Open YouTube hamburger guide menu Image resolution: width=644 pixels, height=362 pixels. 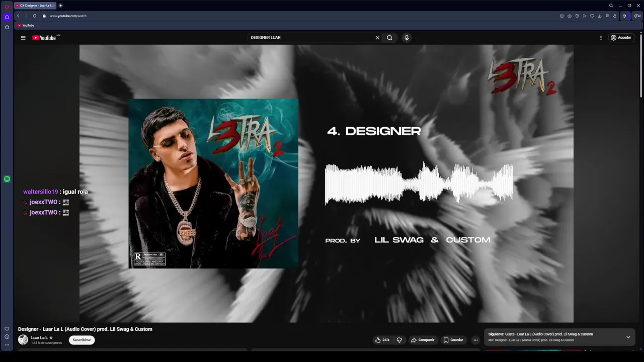click(x=23, y=38)
